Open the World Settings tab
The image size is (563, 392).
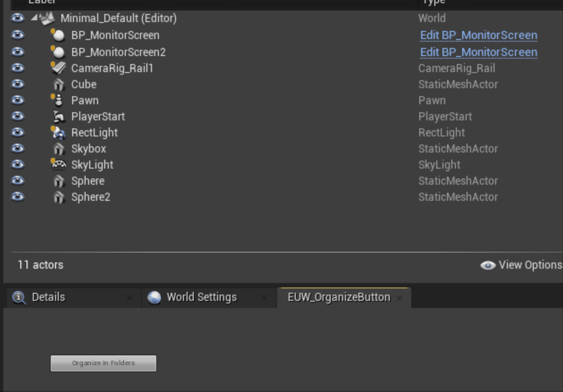tap(201, 297)
